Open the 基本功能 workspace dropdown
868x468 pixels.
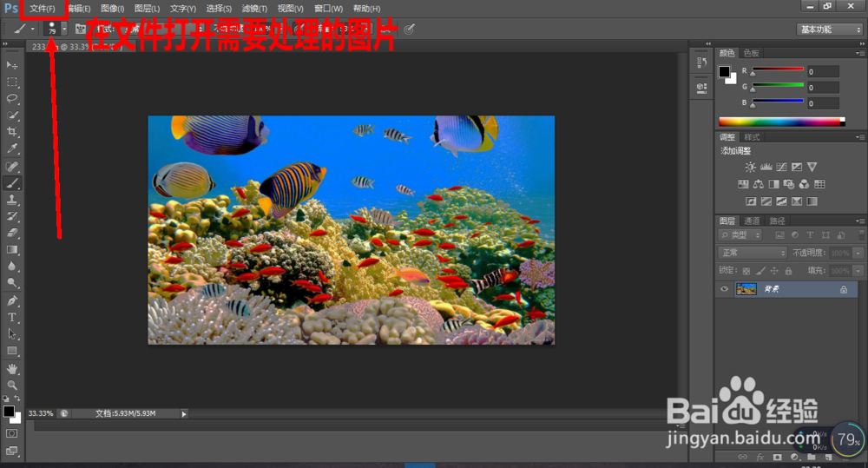[830, 30]
